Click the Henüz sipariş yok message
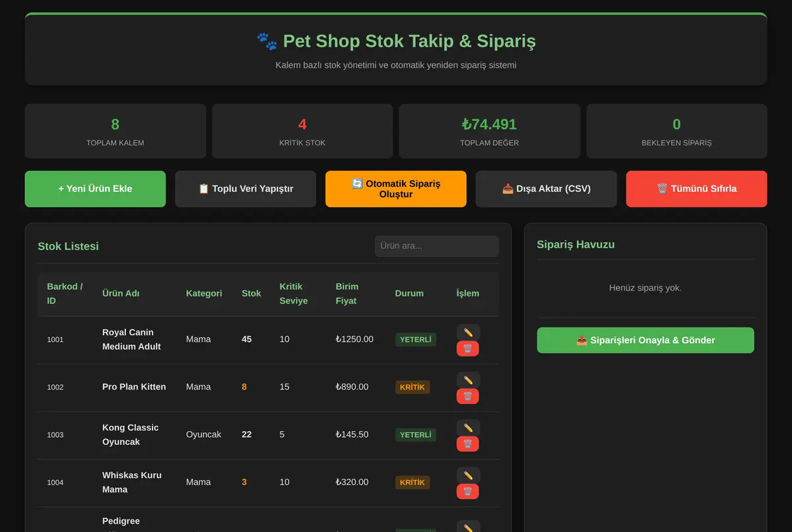This screenshot has width=792, height=532. tap(645, 288)
